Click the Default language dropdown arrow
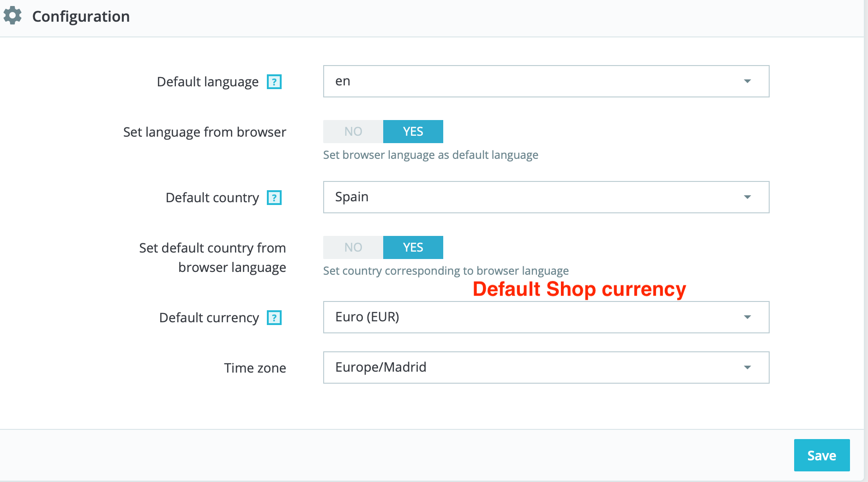868x482 pixels. point(747,81)
